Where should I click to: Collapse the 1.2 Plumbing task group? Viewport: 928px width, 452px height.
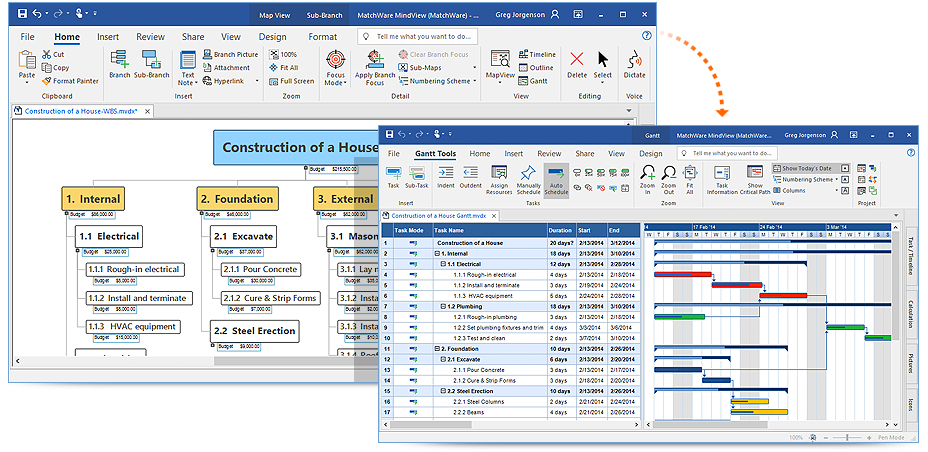point(443,306)
